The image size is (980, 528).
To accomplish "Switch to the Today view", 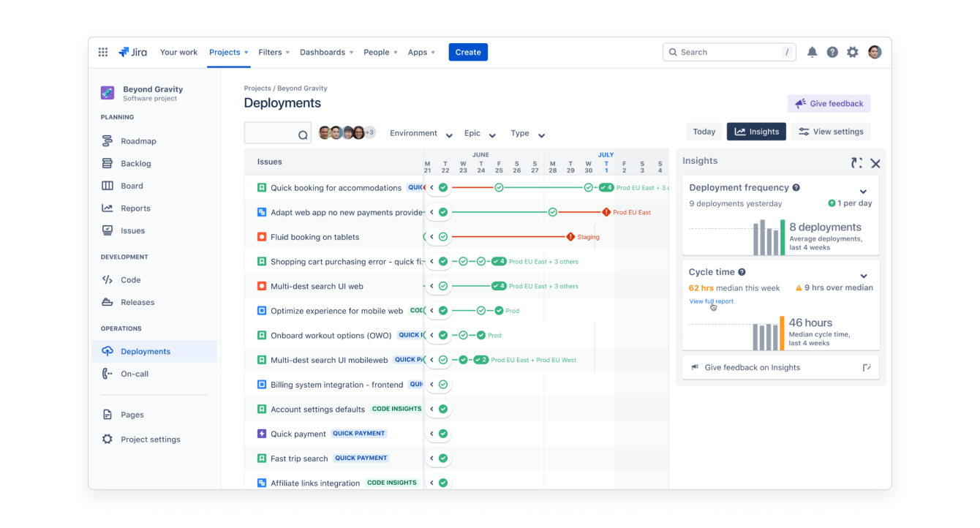I will 704,131.
